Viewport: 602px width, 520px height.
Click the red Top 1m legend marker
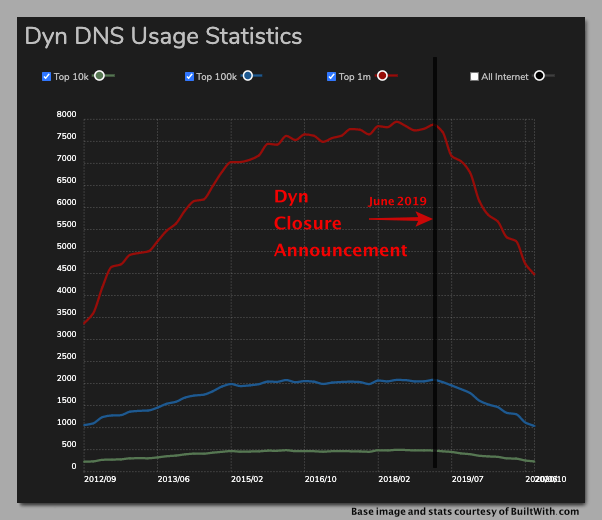click(382, 76)
